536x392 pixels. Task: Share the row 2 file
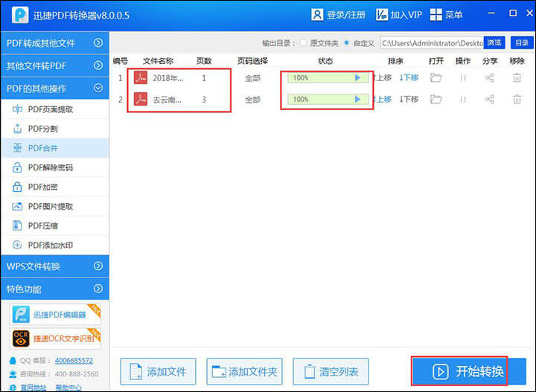point(490,100)
